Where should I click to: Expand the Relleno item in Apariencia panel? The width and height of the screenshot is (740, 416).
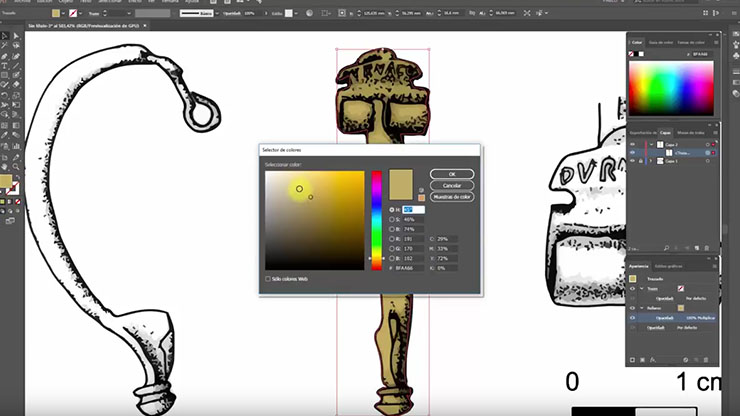642,307
